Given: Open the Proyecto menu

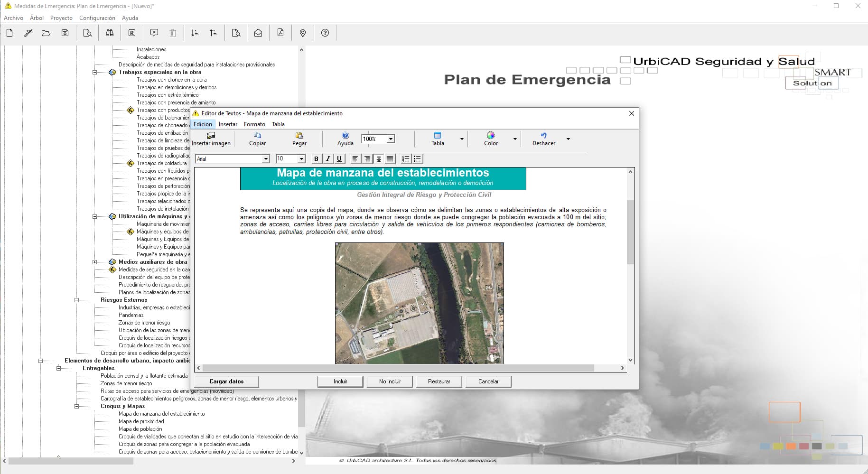Looking at the screenshot, I should pos(61,18).
